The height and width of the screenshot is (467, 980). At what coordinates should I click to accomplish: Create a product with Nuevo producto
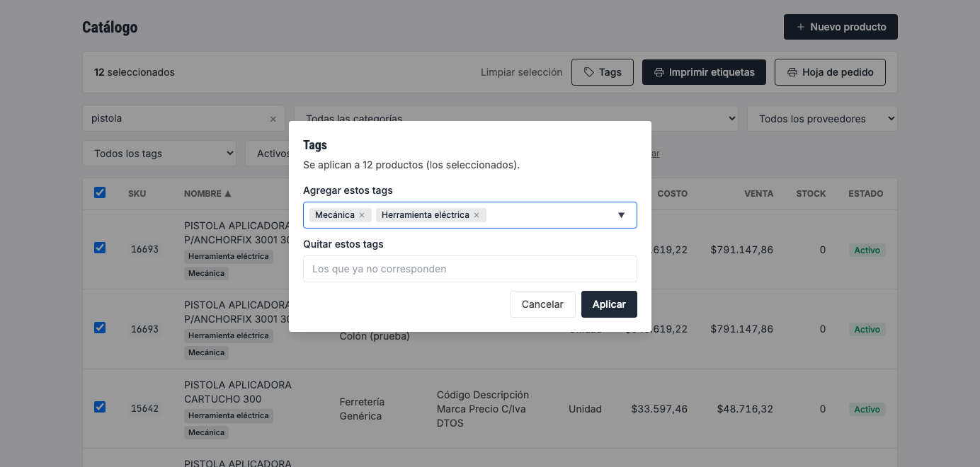point(841,27)
